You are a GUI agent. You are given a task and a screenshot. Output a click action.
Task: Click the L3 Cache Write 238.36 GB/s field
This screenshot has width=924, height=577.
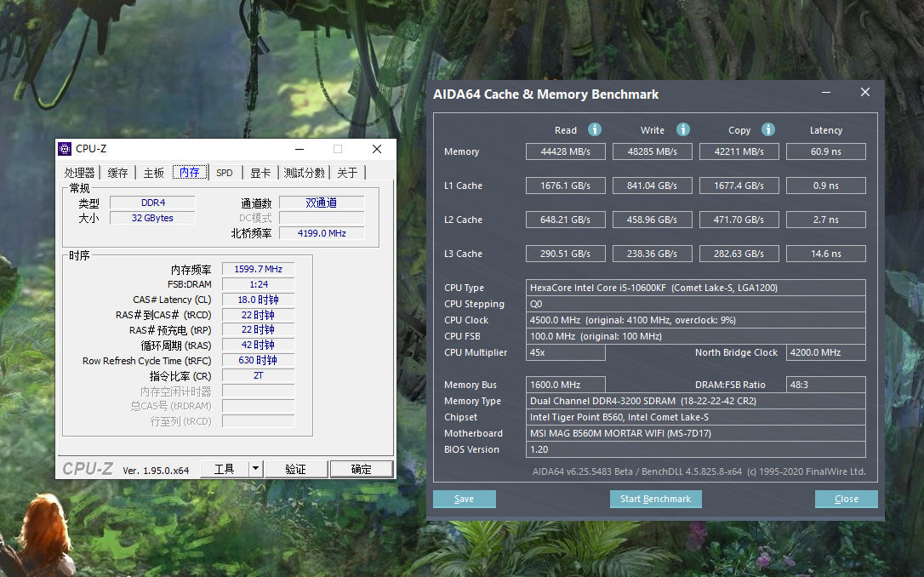pos(653,254)
